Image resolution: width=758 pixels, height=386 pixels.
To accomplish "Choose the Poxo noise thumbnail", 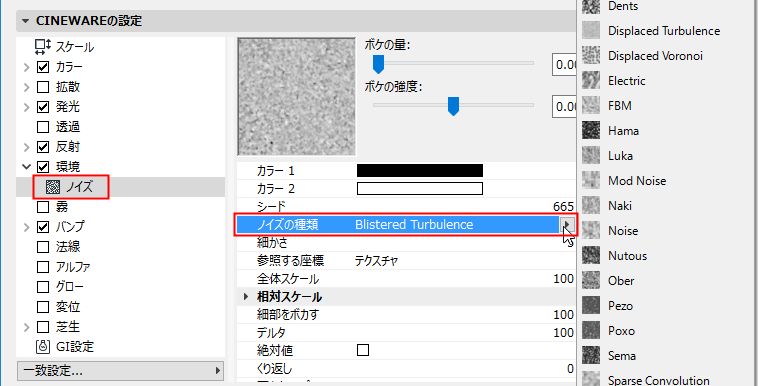I will click(591, 331).
